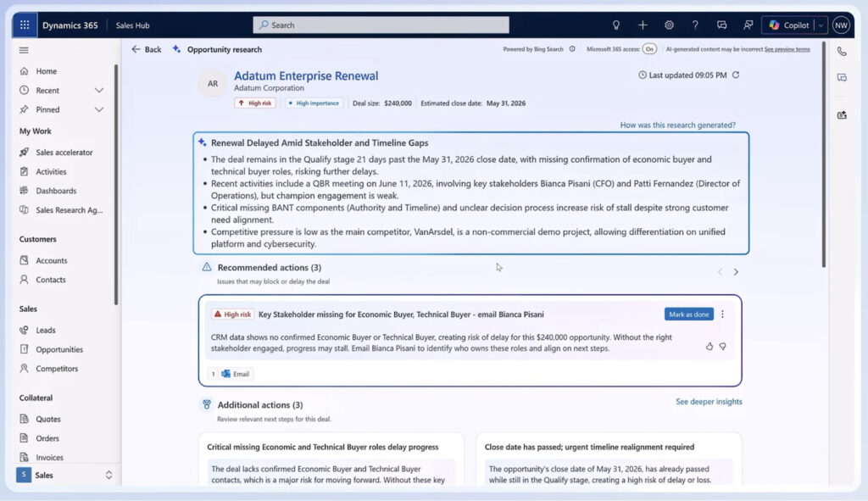Click the Dynamics 365 title
This screenshot has width=868, height=501.
[x=70, y=25]
